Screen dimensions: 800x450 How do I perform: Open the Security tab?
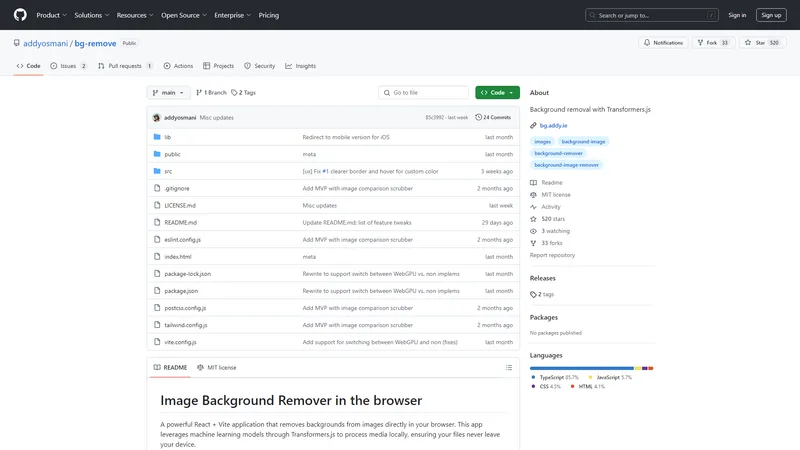click(x=260, y=66)
